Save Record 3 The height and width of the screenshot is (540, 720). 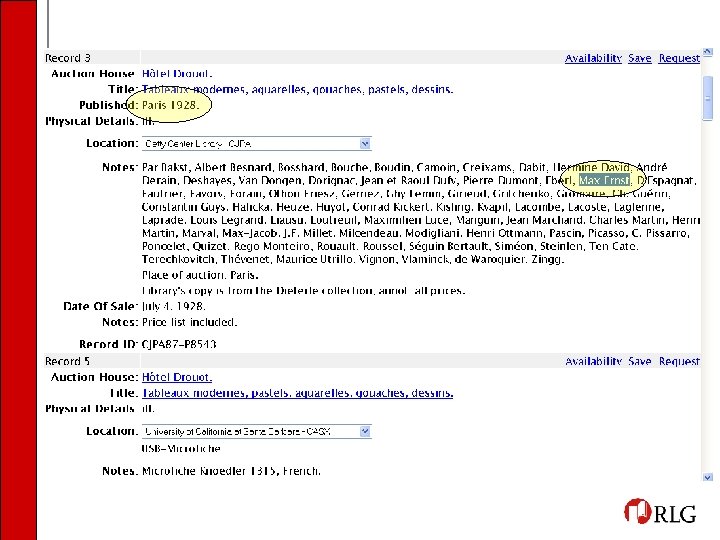tap(640, 58)
